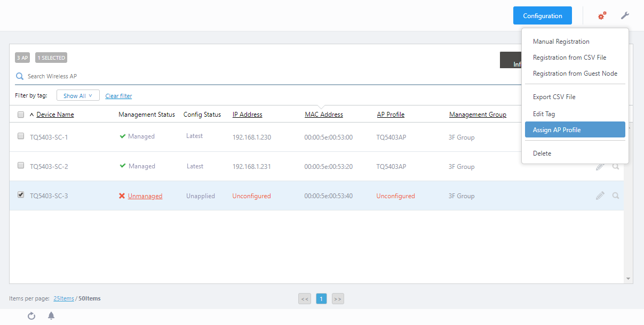Click the pencil edit icon for TQ5403-SC-2
The image size is (644, 325).
(600, 167)
